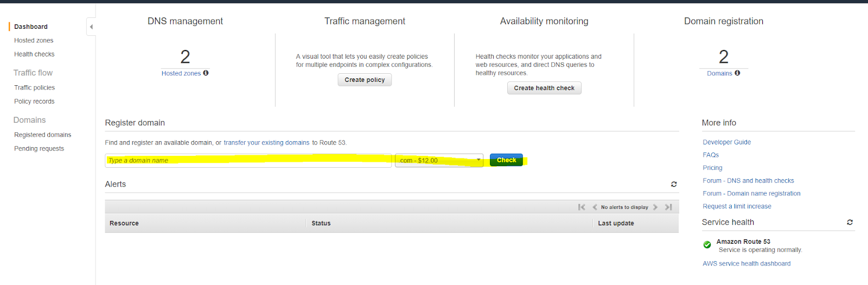Open Registered domains in the sidebar
Screen dimensions: 868x285
pos(42,135)
